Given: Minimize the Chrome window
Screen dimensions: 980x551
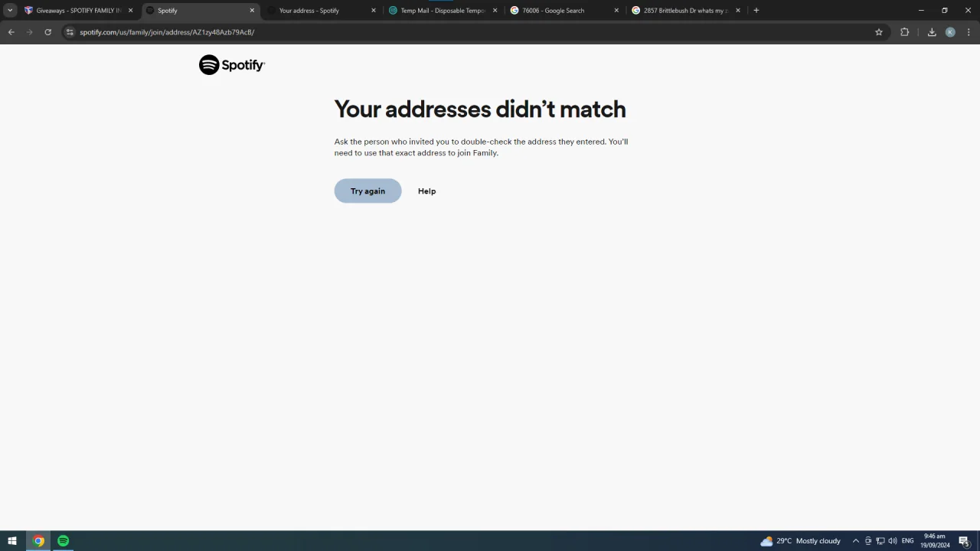Looking at the screenshot, I should [921, 11].
